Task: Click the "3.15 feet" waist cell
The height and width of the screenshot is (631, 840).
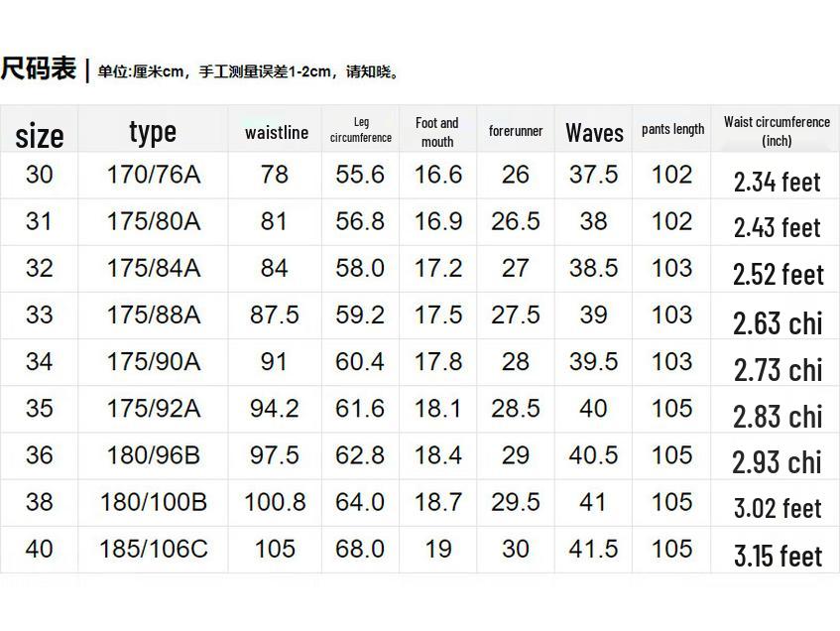Action: point(778,556)
